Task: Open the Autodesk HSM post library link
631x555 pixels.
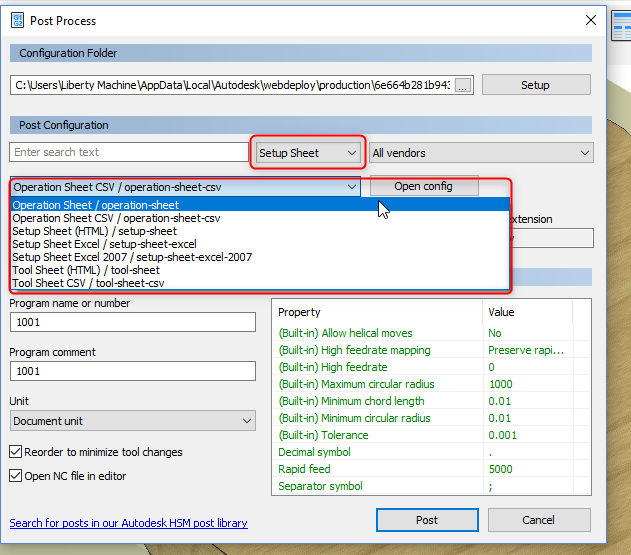Action: (128, 523)
